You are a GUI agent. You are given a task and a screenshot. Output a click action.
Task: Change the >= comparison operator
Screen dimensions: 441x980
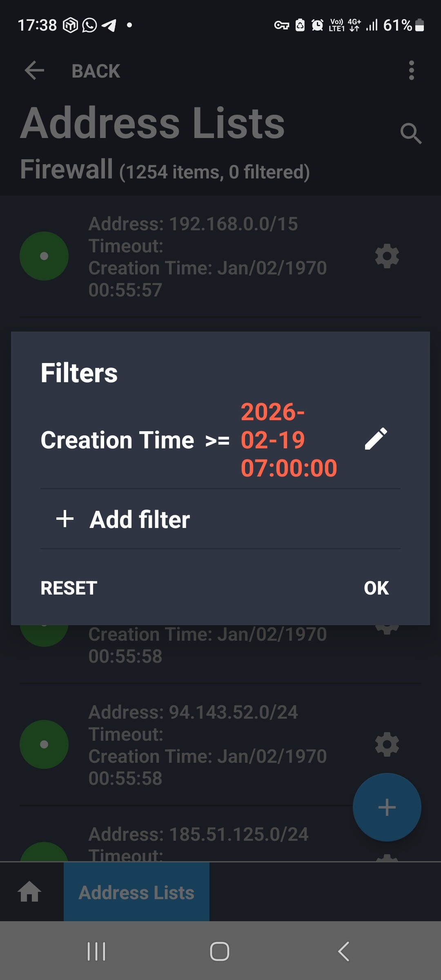(217, 441)
